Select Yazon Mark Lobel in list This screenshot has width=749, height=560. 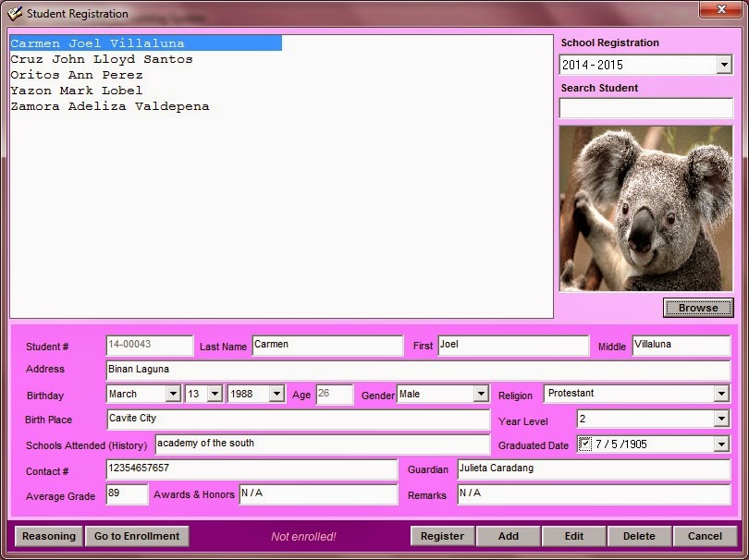[77, 91]
